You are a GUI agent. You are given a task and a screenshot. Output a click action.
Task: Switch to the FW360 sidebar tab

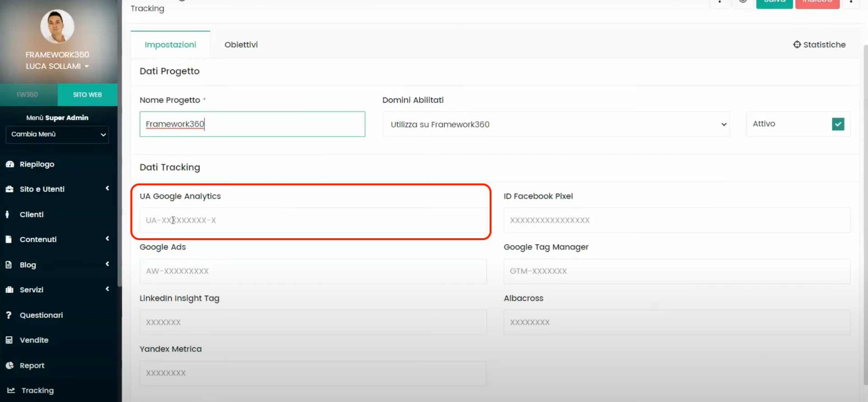28,95
